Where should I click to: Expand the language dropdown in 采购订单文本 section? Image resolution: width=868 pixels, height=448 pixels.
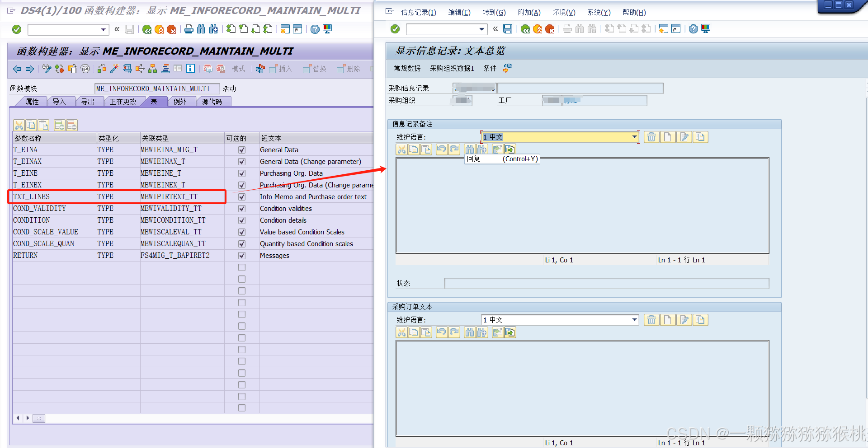635,320
